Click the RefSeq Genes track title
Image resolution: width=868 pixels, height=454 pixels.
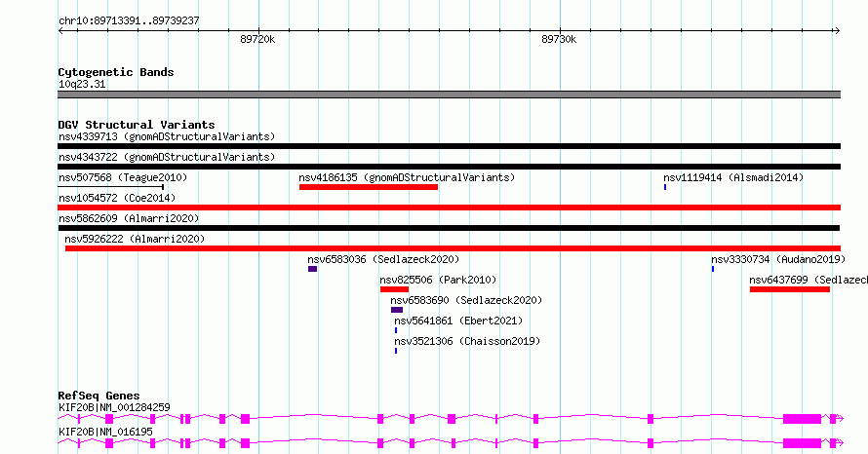99,396
